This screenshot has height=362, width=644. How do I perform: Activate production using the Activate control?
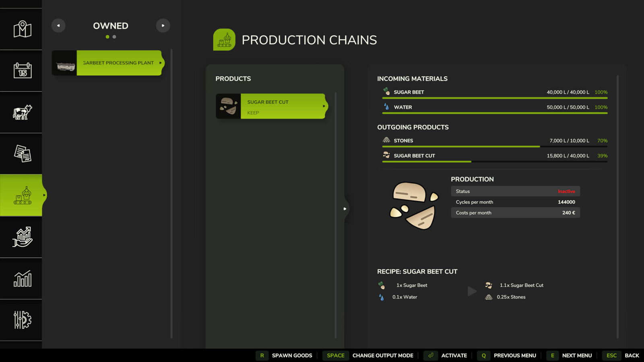pyautogui.click(x=447, y=355)
